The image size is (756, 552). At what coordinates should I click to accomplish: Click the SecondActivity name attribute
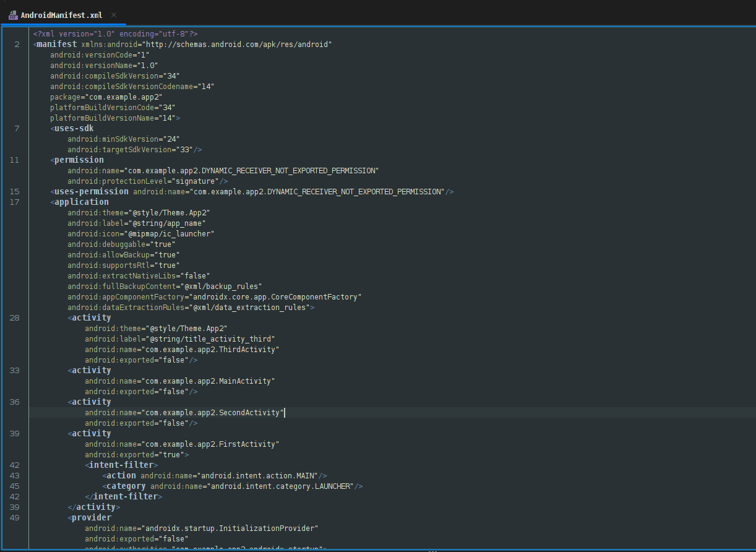tap(184, 413)
